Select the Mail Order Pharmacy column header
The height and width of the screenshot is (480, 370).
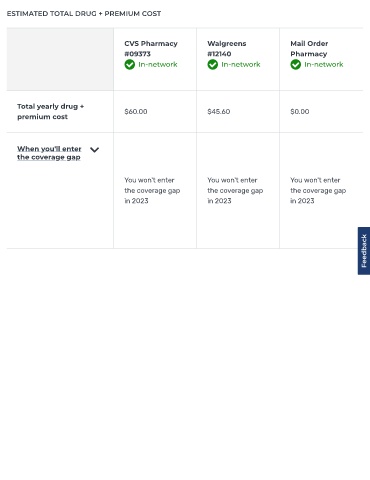[x=309, y=49]
